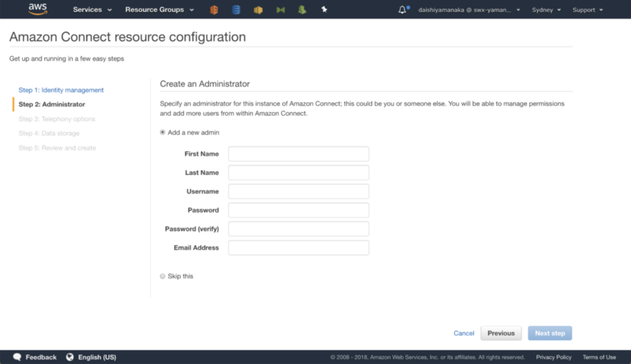Click the Amazon Connect resource configuration title
Screen dimensions: 631x364
128,37
